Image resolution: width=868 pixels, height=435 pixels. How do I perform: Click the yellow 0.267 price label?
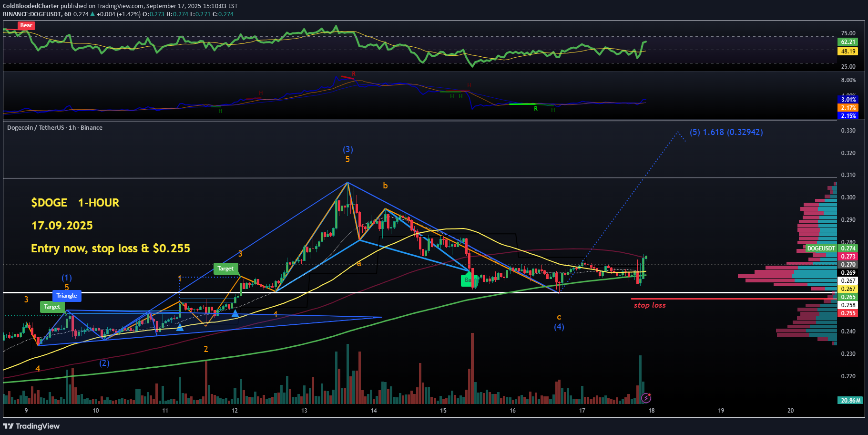[x=848, y=289]
